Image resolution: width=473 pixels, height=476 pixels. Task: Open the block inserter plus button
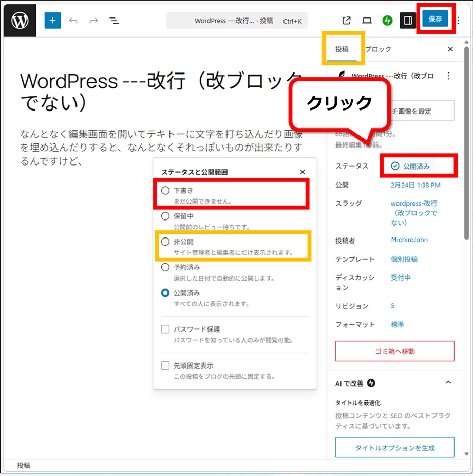(52, 21)
